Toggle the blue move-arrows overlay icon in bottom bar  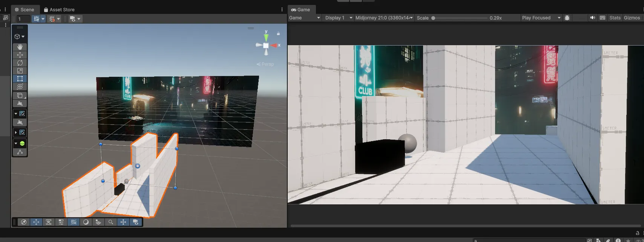click(x=36, y=222)
